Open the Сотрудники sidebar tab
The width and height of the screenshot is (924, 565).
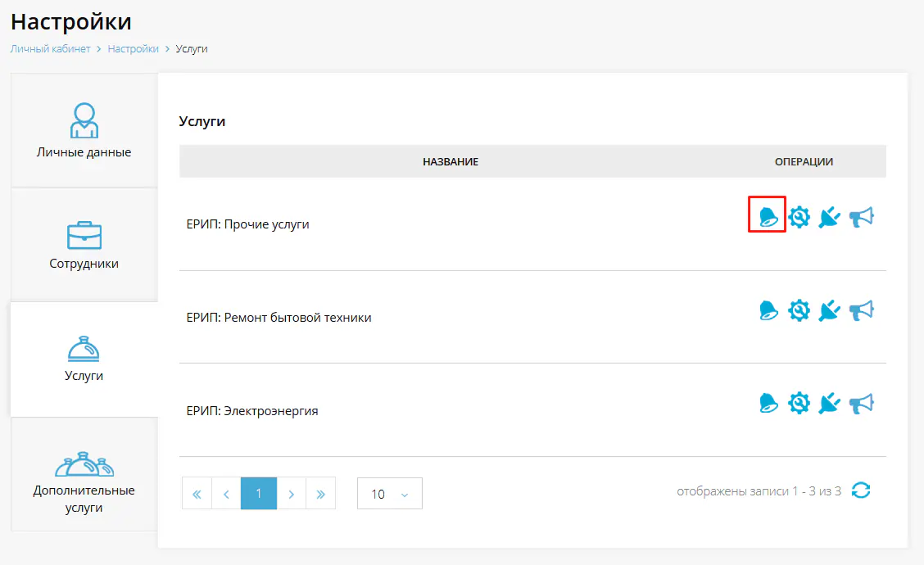pos(84,244)
